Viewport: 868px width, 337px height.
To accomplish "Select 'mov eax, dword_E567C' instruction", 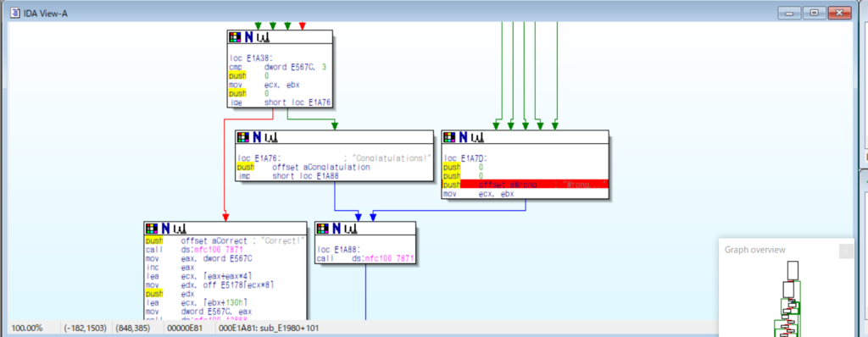I will [x=199, y=258].
